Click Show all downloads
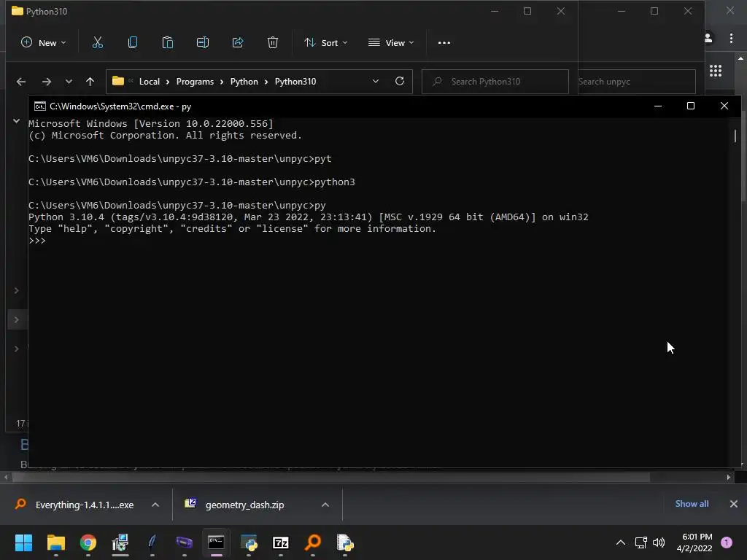 (x=692, y=504)
